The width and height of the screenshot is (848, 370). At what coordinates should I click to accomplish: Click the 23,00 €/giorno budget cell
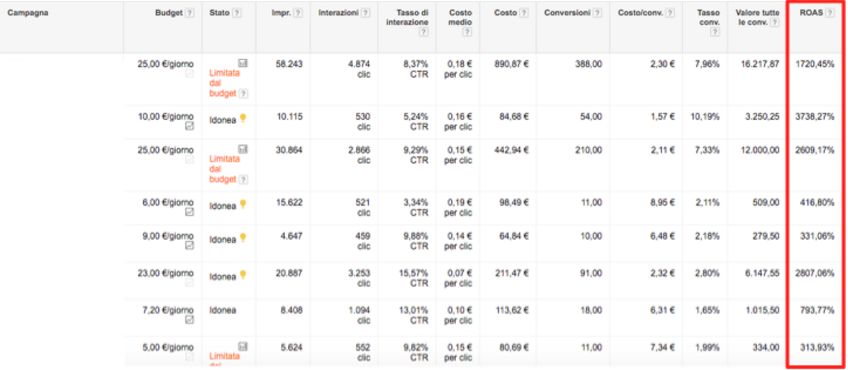click(x=165, y=274)
